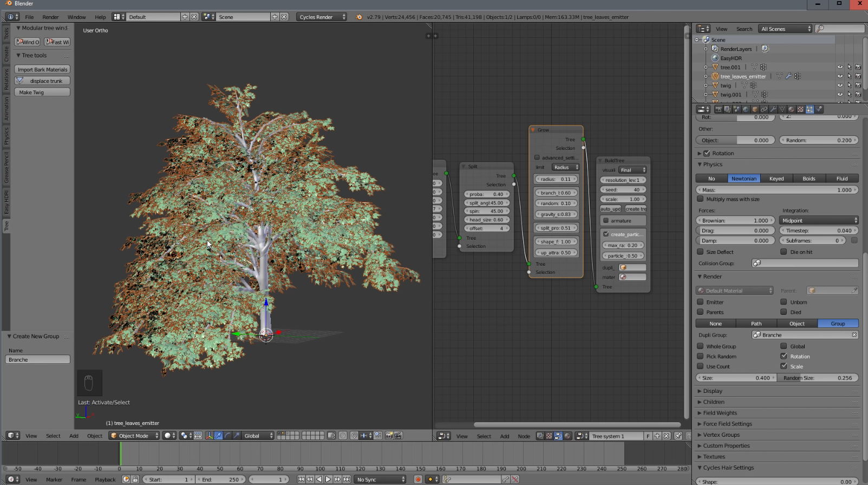
Task: Click the rotate manipulator arc icon
Action: coord(227,436)
